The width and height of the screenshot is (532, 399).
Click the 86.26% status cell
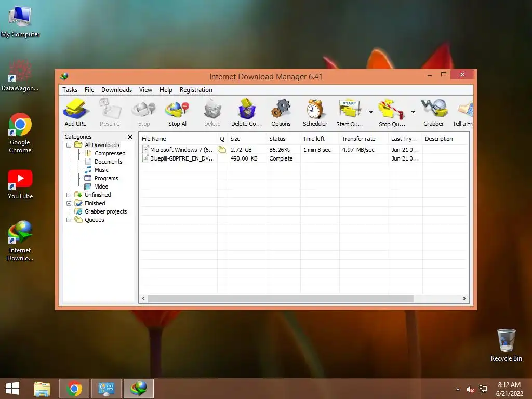279,150
